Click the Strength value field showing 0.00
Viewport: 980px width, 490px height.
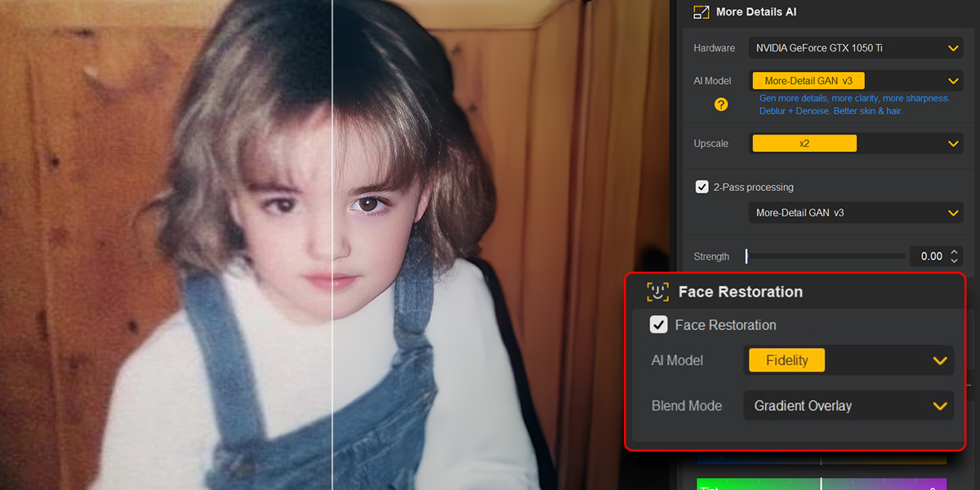point(931,256)
